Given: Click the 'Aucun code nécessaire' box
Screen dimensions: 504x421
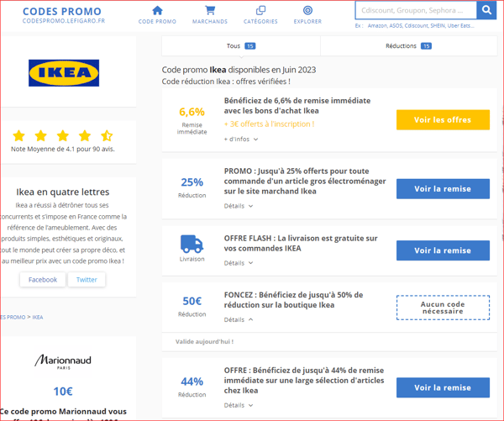Looking at the screenshot, I should (x=443, y=308).
